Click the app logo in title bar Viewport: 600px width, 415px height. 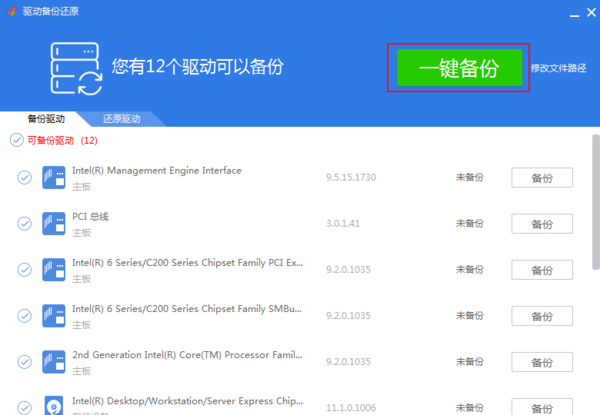10,9
